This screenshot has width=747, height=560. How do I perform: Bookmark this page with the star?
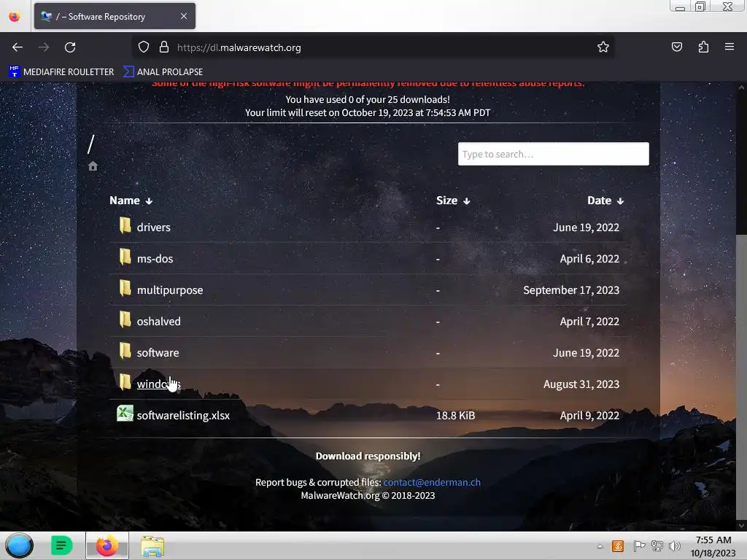[603, 47]
